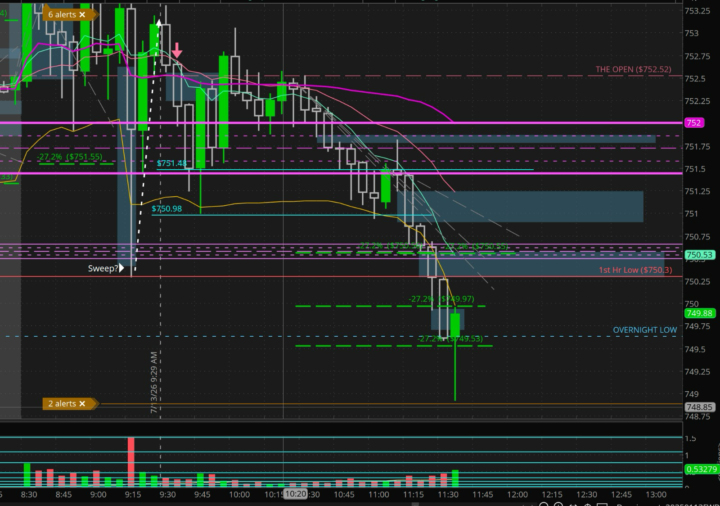The width and height of the screenshot is (720, 506).
Task: Select the $750.98 level label
Action: click(167, 208)
